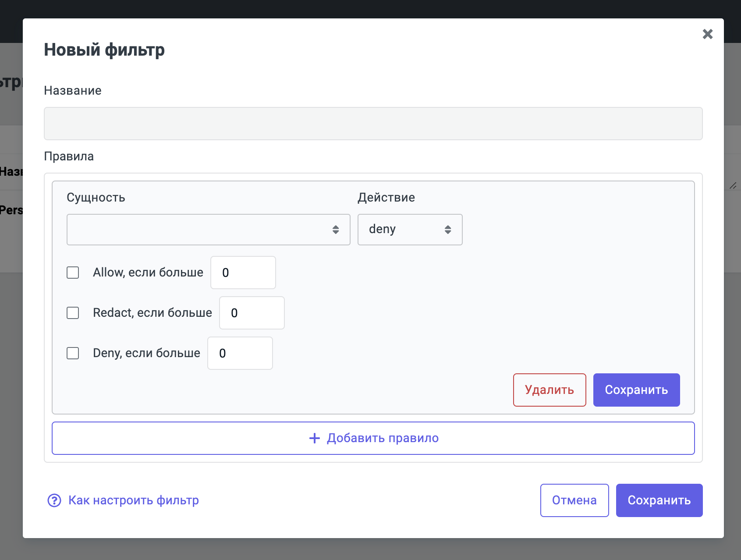The height and width of the screenshot is (560, 741).
Task: Click the question-mark help icon
Action: 54,500
